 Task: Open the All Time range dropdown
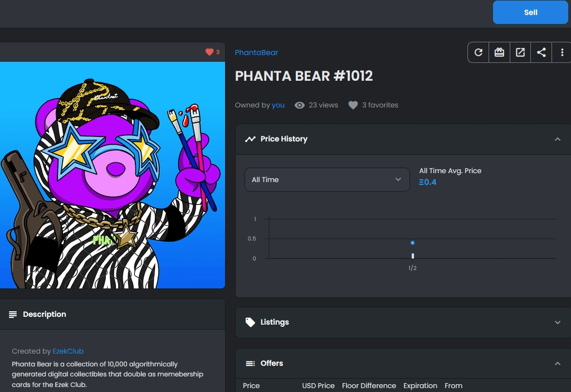tap(327, 179)
